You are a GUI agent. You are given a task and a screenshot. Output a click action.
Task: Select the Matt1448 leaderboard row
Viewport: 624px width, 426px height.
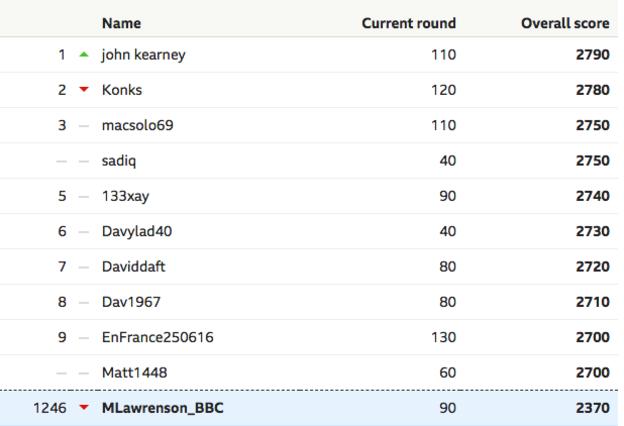[309, 373]
